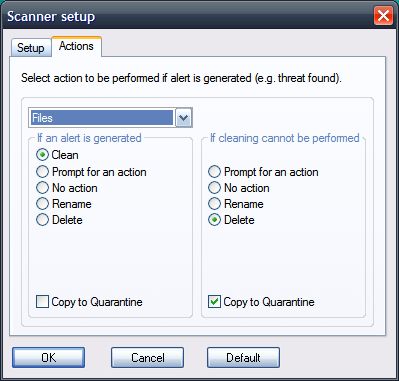Viewport: 399px width, 381px height.
Task: Close the Scanner setup dialog
Action: pos(383,16)
